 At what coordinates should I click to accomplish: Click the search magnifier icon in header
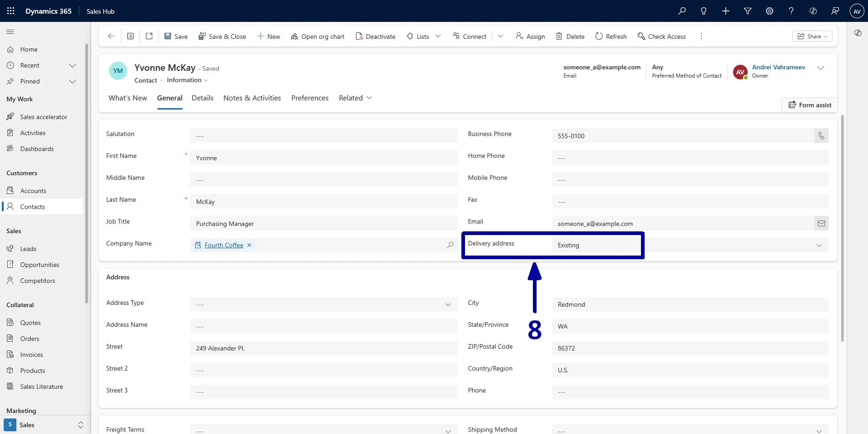pos(682,11)
